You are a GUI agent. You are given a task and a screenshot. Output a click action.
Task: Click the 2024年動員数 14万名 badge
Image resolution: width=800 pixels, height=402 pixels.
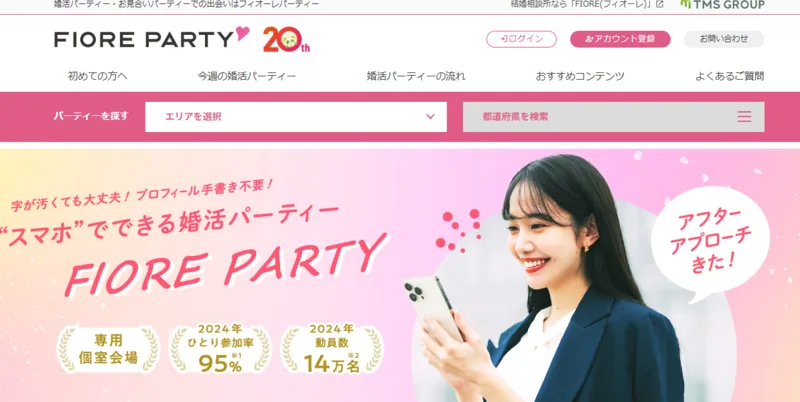pos(332,349)
